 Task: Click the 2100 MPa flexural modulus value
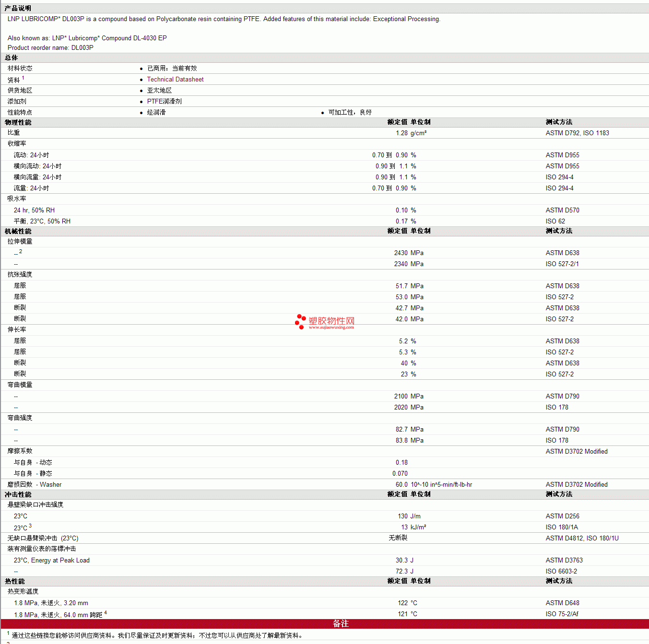tap(409, 397)
